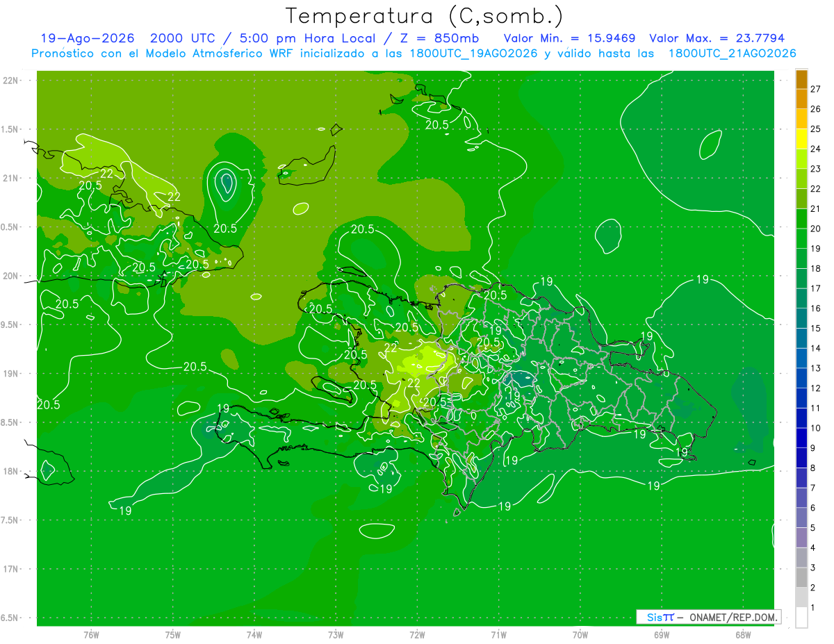This screenshot has height=644, width=834.
Task: Click the colorbar label "10"
Action: (x=816, y=428)
